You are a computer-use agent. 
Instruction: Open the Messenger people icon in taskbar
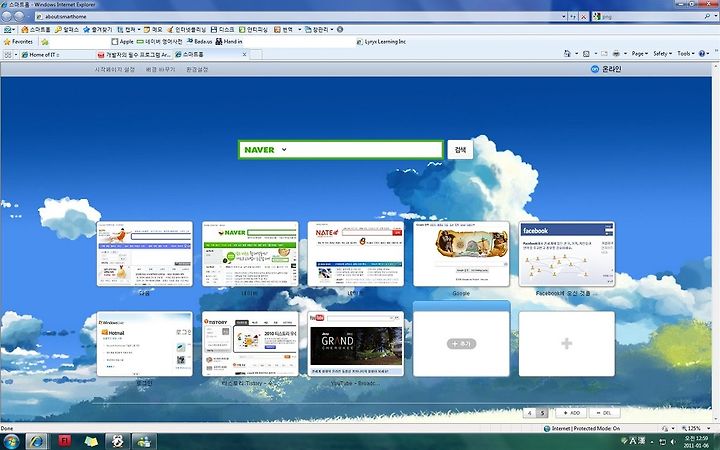tap(144, 441)
